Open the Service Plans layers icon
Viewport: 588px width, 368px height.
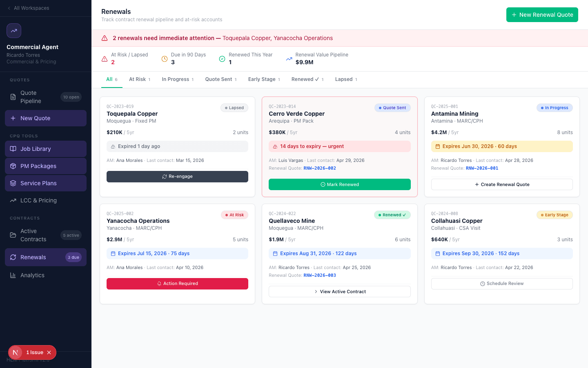[x=13, y=183]
